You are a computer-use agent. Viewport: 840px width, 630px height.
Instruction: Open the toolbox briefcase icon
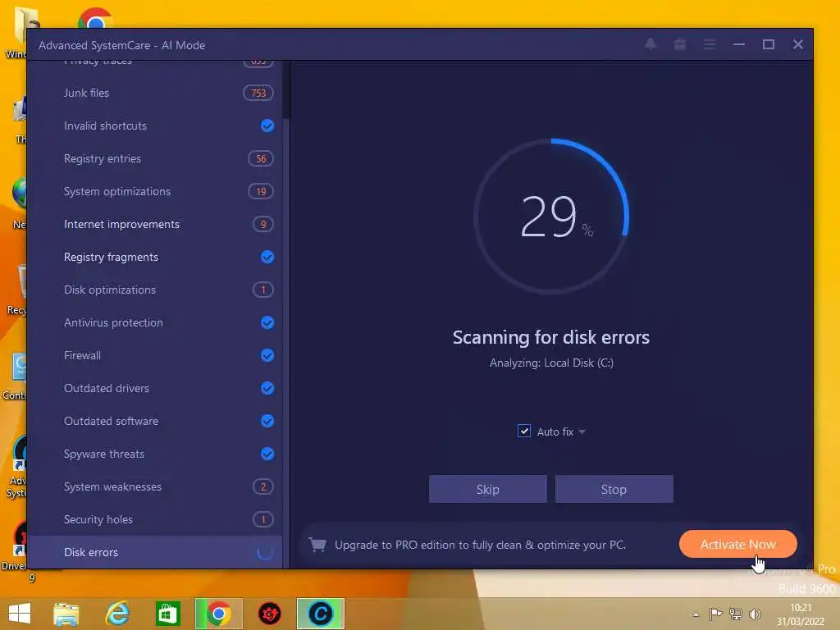pyautogui.click(x=680, y=44)
